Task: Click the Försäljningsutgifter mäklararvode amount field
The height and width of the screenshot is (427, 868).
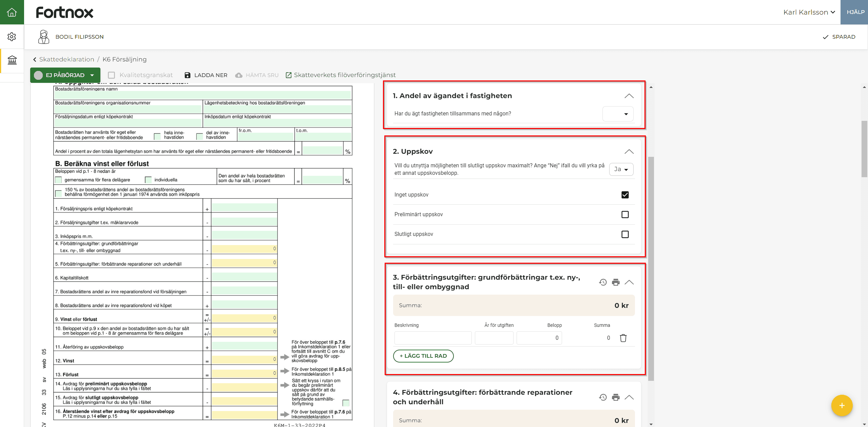Action: click(x=244, y=222)
